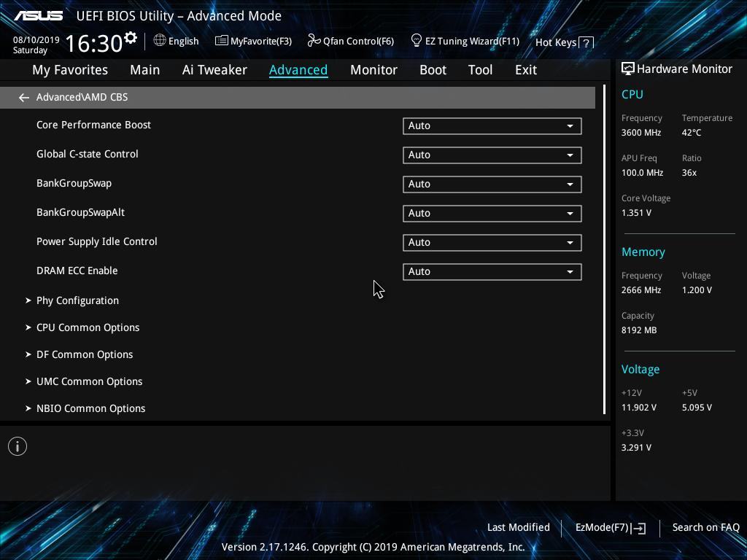Image resolution: width=747 pixels, height=560 pixels.
Task: Click the EzMode exit arrow icon
Action: click(639, 528)
